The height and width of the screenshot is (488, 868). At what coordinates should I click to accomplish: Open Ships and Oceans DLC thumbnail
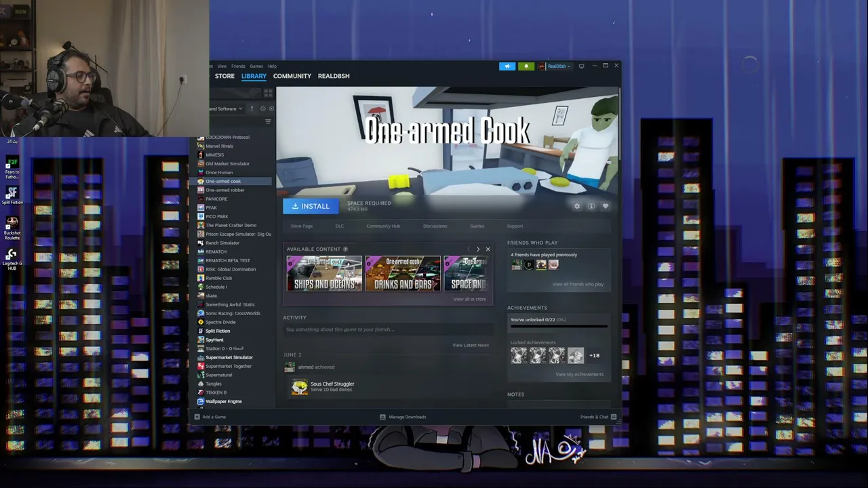324,274
